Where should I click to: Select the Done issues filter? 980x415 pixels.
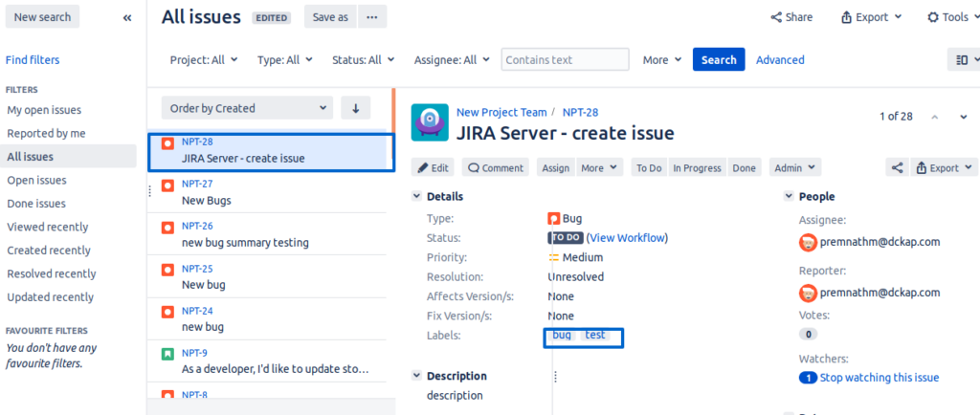[x=36, y=204]
